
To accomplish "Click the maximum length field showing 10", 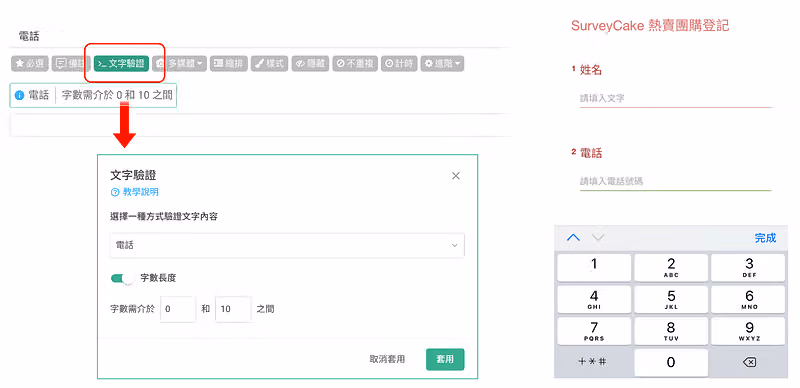I will tap(233, 309).
